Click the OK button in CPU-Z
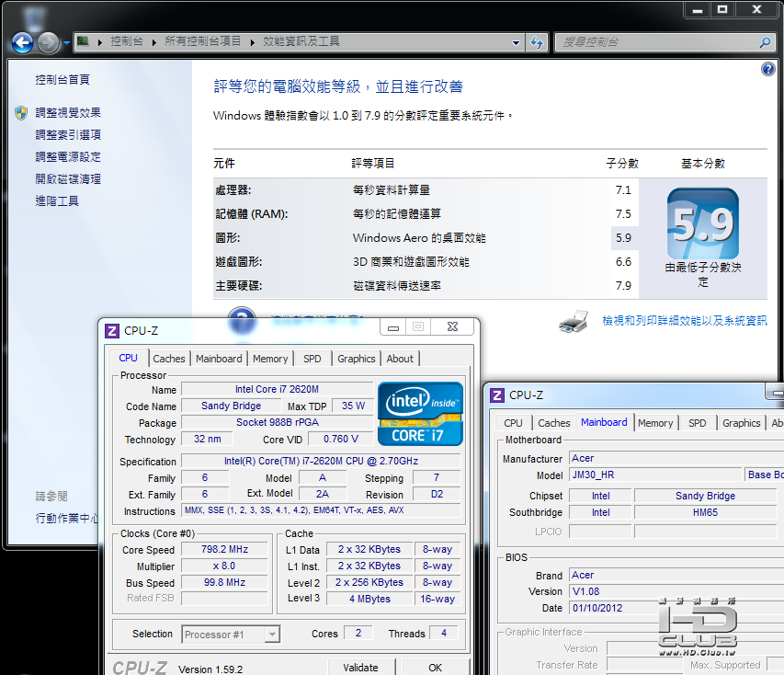Viewport: 784px width, 675px height. (436, 668)
